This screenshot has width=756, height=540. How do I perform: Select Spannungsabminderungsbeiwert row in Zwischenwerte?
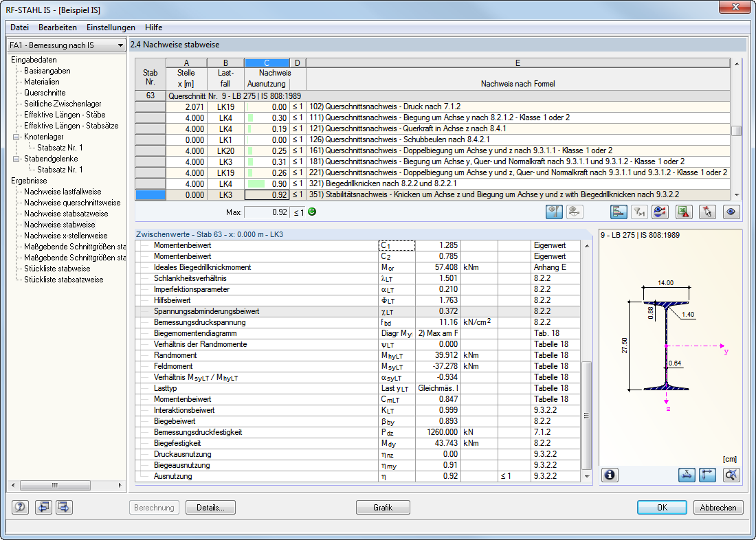click(358, 311)
